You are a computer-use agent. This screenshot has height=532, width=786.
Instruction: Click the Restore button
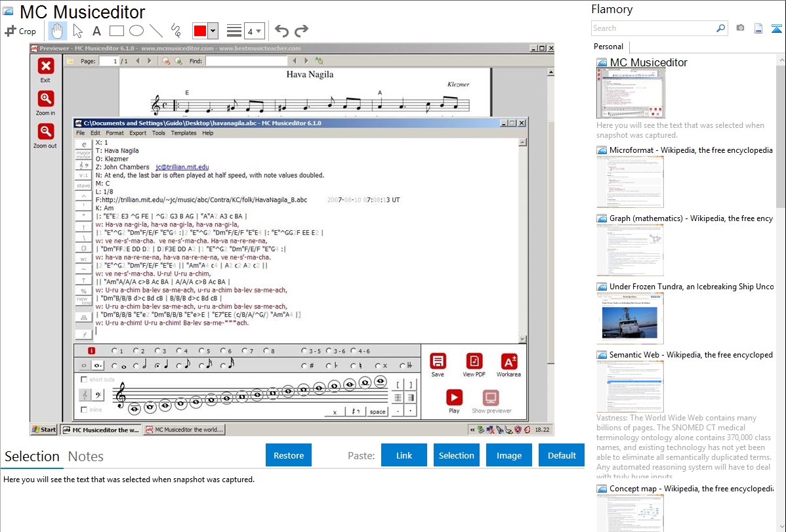(x=289, y=455)
